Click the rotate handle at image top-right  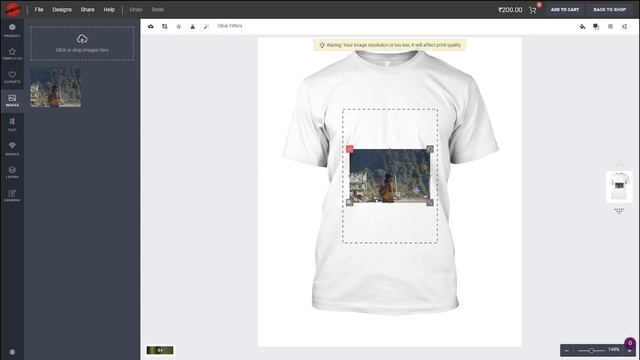click(430, 149)
